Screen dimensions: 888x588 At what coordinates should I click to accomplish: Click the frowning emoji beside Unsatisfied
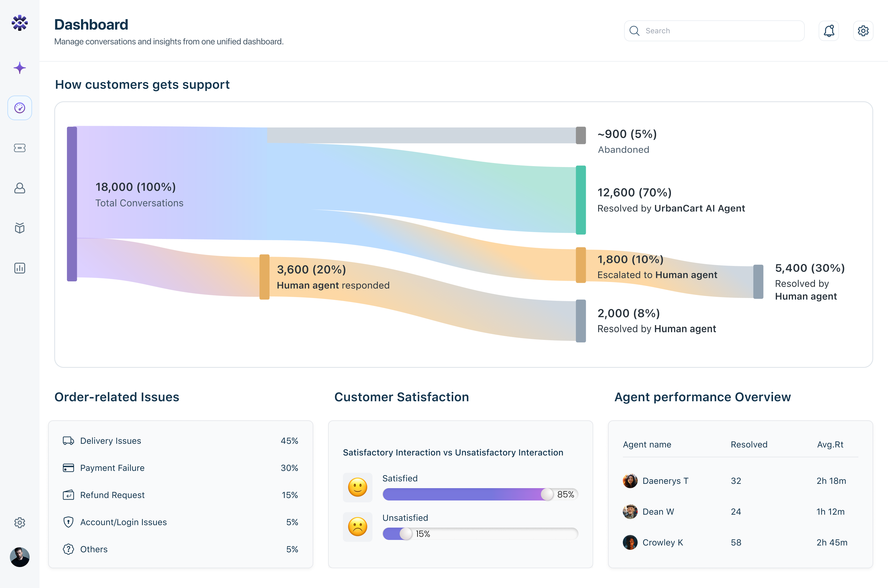click(x=358, y=527)
